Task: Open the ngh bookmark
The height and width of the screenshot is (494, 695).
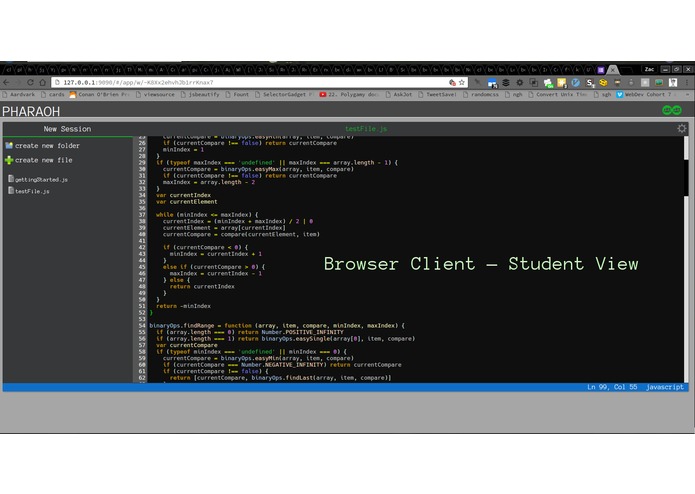Action: pyautogui.click(x=514, y=94)
